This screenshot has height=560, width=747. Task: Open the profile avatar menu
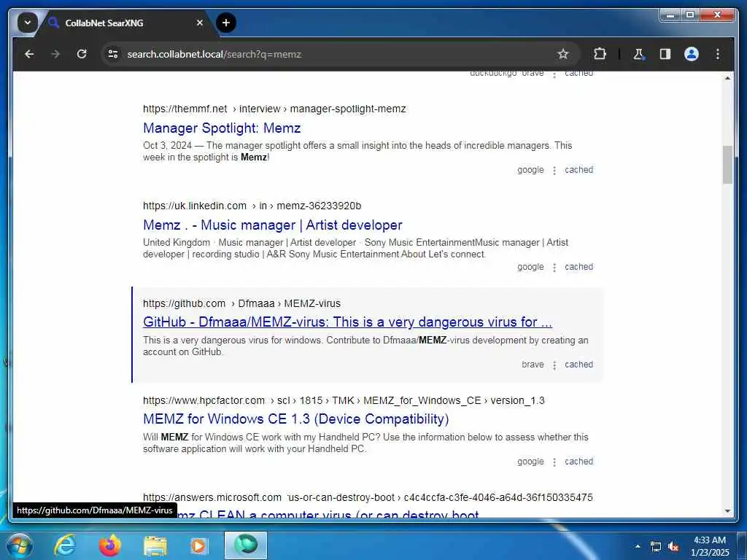[692, 54]
